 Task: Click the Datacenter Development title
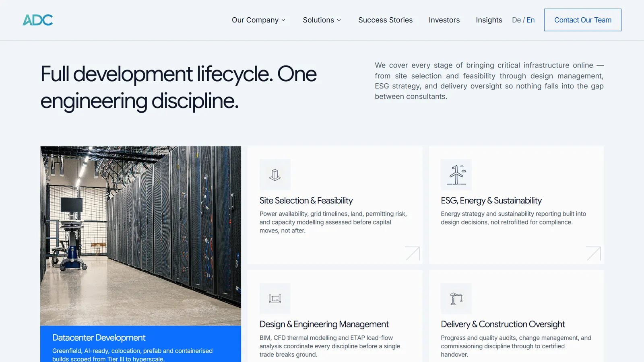[x=99, y=338]
